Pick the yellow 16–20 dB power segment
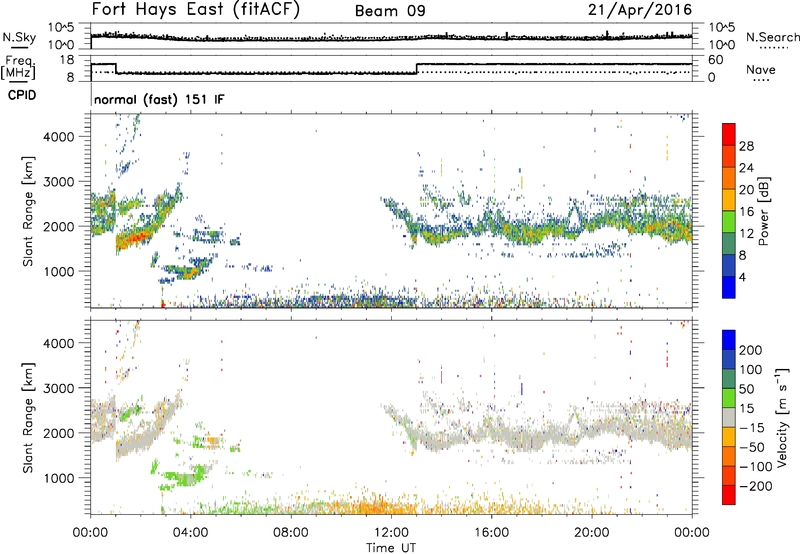Image resolution: width=800 pixels, height=554 pixels. [x=729, y=199]
